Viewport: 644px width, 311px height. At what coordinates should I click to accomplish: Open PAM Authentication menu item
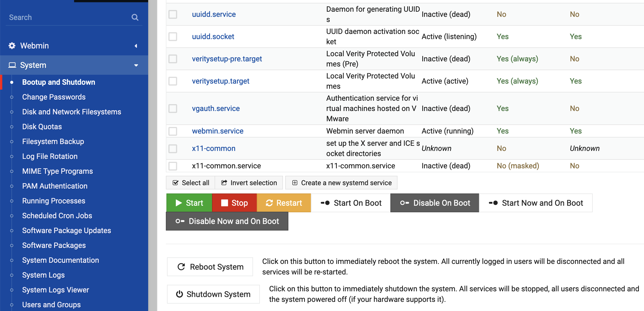(55, 186)
